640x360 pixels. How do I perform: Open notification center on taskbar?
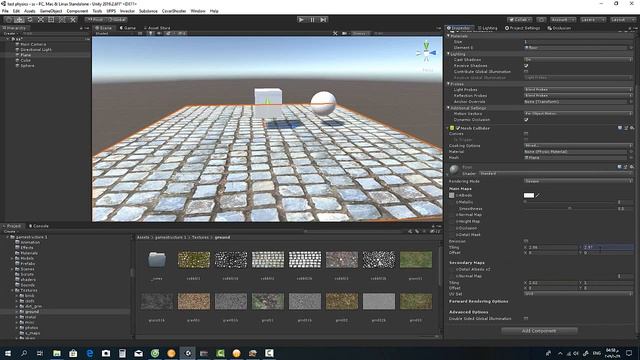629,353
